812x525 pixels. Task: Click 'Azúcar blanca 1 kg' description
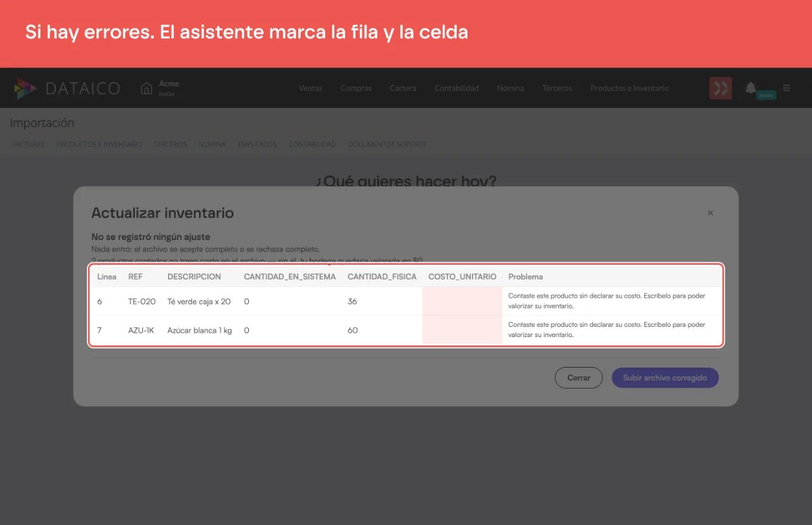coord(200,330)
